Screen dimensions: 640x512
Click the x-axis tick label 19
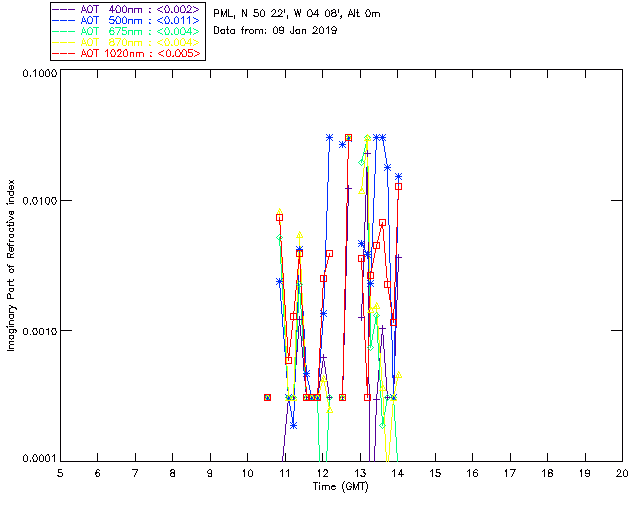[x=585, y=473]
